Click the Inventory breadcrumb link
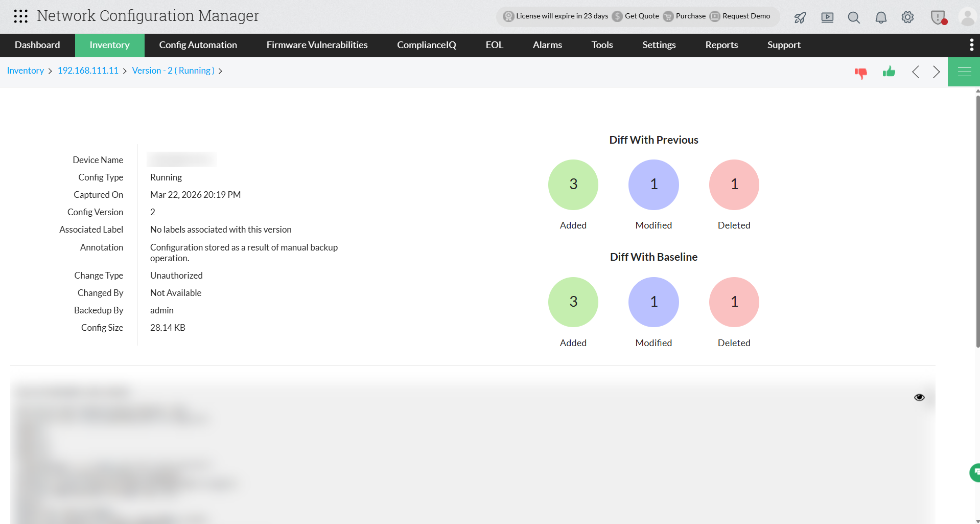This screenshot has height=524, width=980. (26, 71)
